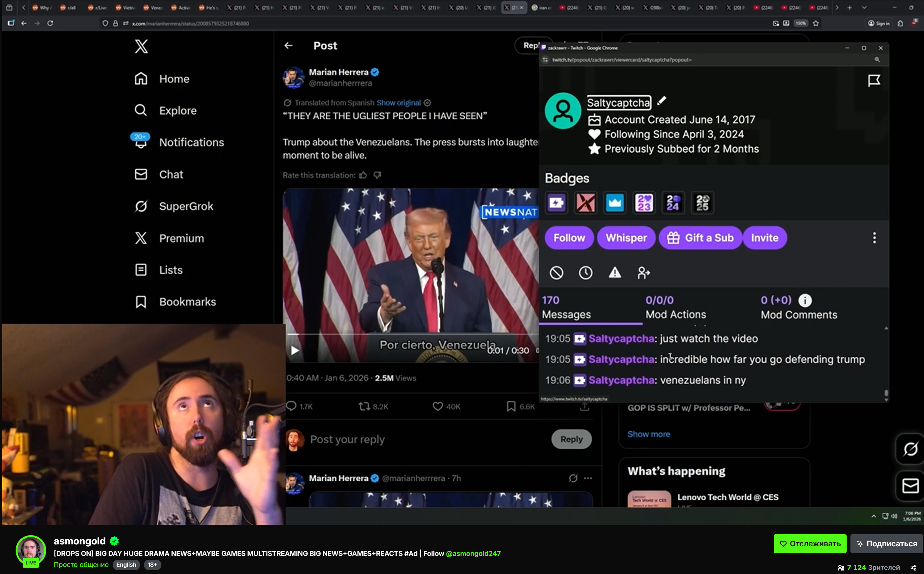Edit Saltycaptcha nickname pencil icon

tap(662, 101)
